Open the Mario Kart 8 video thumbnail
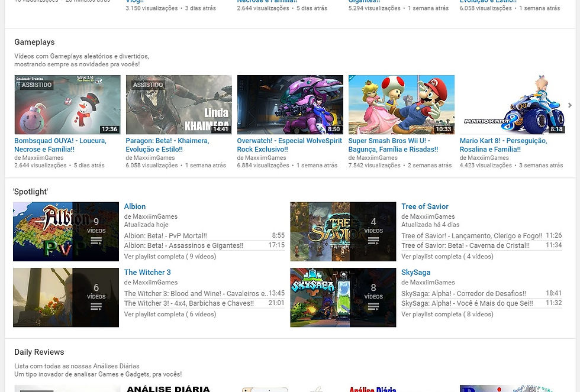The width and height of the screenshot is (580, 392). click(513, 105)
